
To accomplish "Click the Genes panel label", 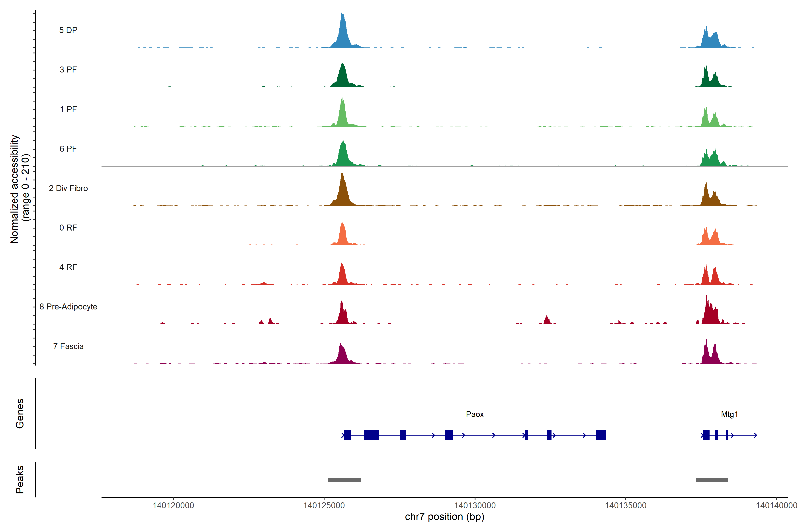I will tap(20, 413).
